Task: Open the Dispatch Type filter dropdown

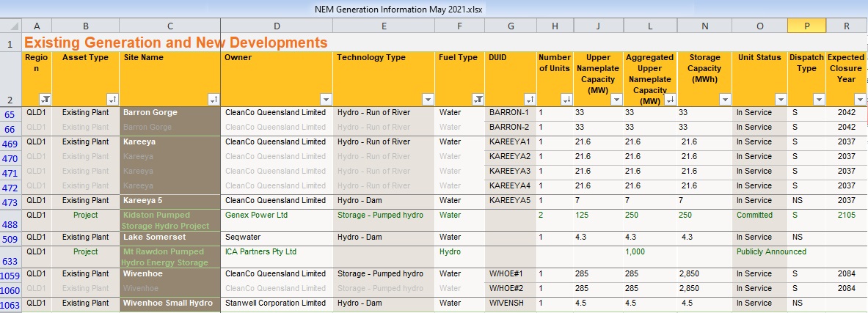Action: [819, 100]
